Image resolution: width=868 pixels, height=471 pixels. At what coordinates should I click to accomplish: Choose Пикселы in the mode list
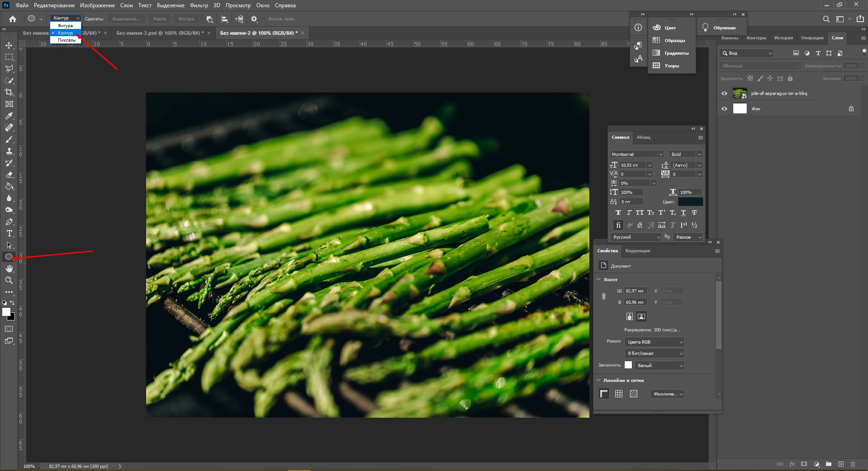(66, 40)
